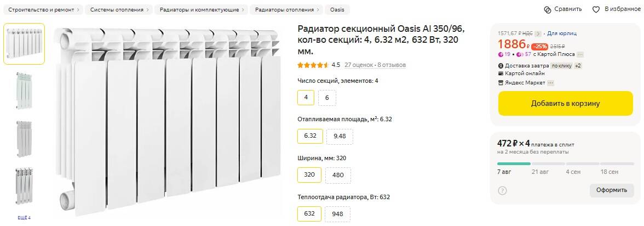644x226 pixels.
Task: Expand the +2 delivery options badge
Action: point(578,66)
